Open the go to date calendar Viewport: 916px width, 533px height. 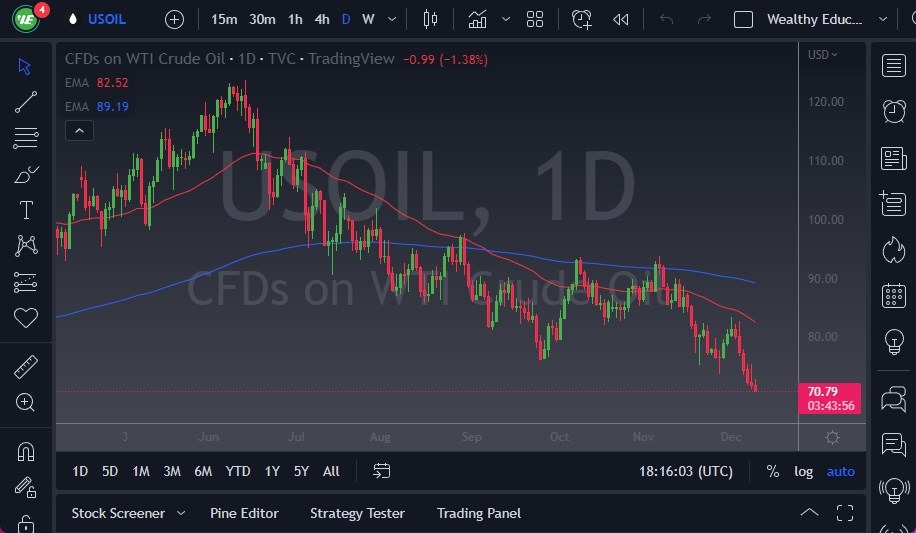pos(381,471)
